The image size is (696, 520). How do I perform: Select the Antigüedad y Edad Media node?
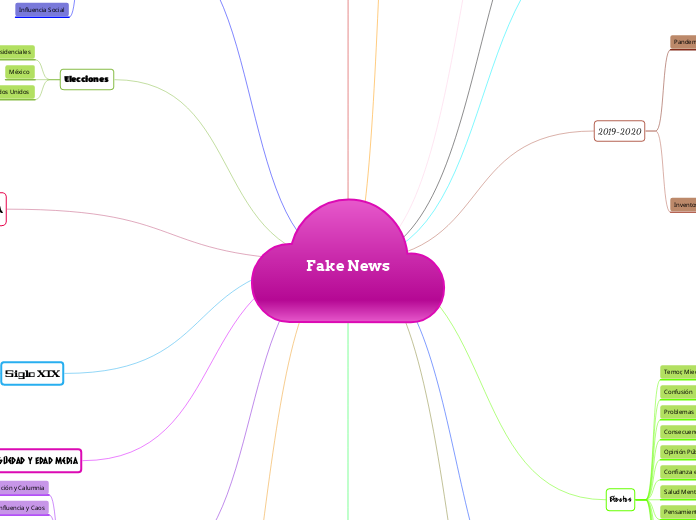pos(40,460)
